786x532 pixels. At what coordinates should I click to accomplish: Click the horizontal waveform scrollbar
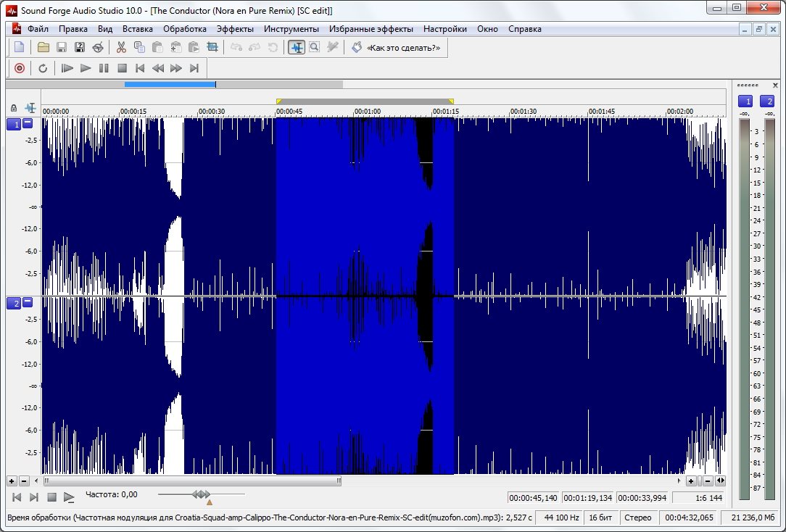(192, 481)
